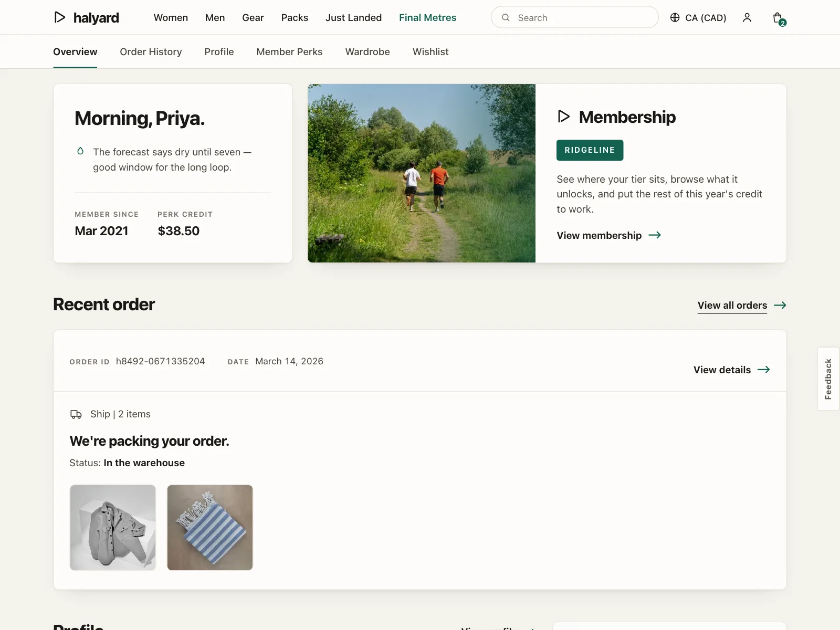Click the Search input field

click(x=574, y=17)
